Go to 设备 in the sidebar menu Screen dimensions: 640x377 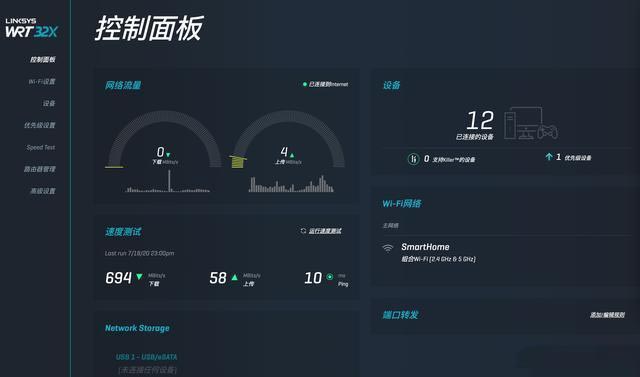49,103
